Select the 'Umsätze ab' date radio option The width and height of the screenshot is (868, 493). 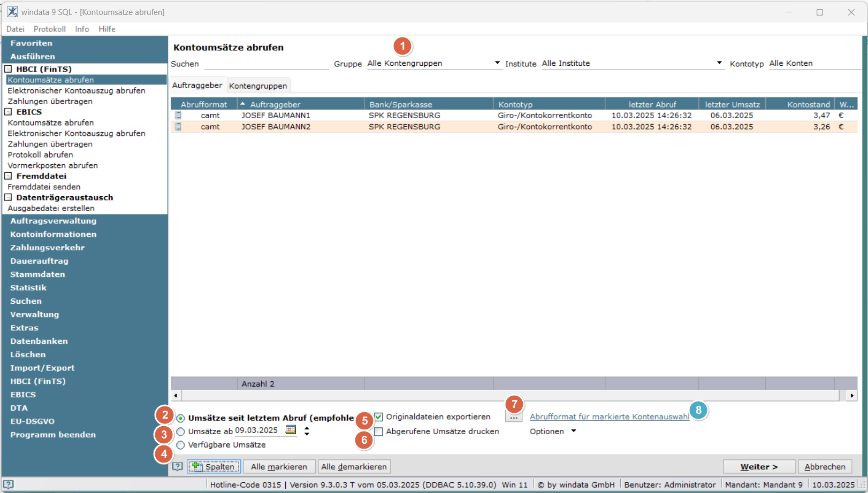(181, 432)
